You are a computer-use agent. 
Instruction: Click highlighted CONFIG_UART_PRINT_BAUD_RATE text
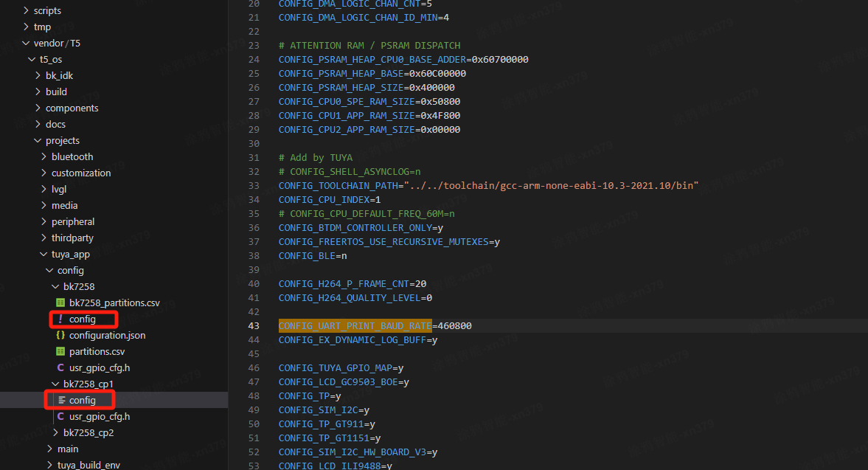pos(354,326)
